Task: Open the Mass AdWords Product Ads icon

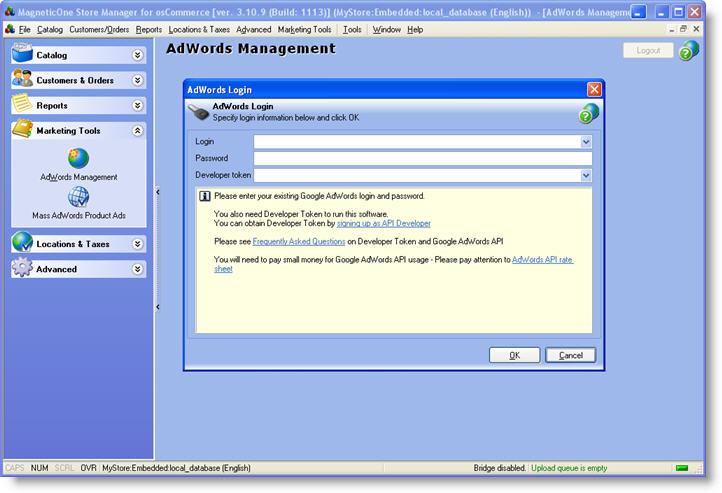Action: [x=78, y=197]
